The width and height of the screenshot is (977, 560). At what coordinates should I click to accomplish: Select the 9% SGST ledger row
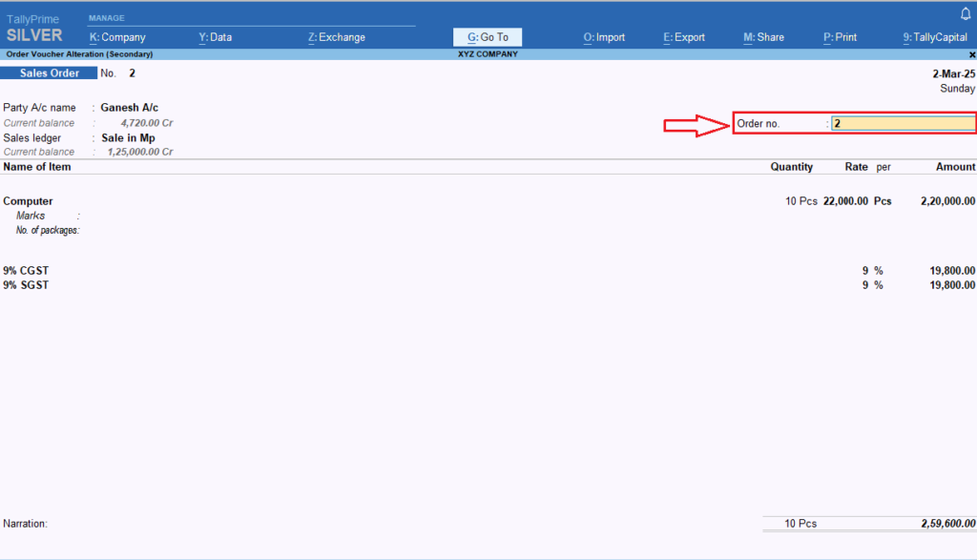(x=488, y=284)
